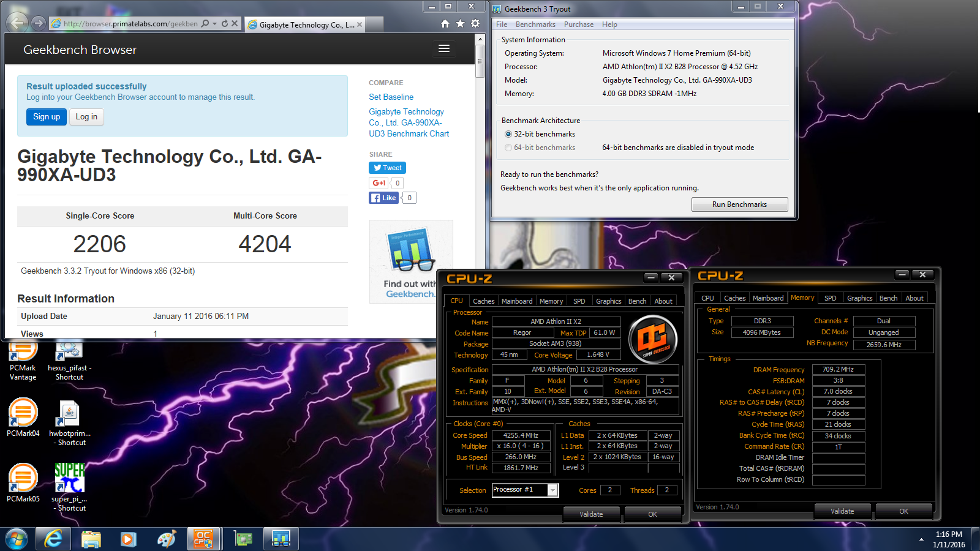The image size is (980, 551).
Task: Switch to About tab in left CPU-Z
Action: point(663,301)
